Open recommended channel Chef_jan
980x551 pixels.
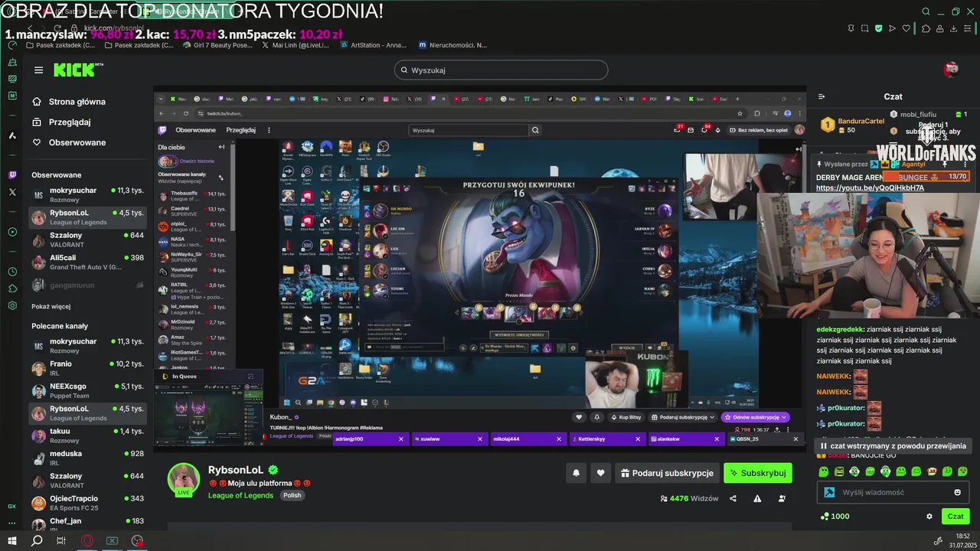[88, 524]
